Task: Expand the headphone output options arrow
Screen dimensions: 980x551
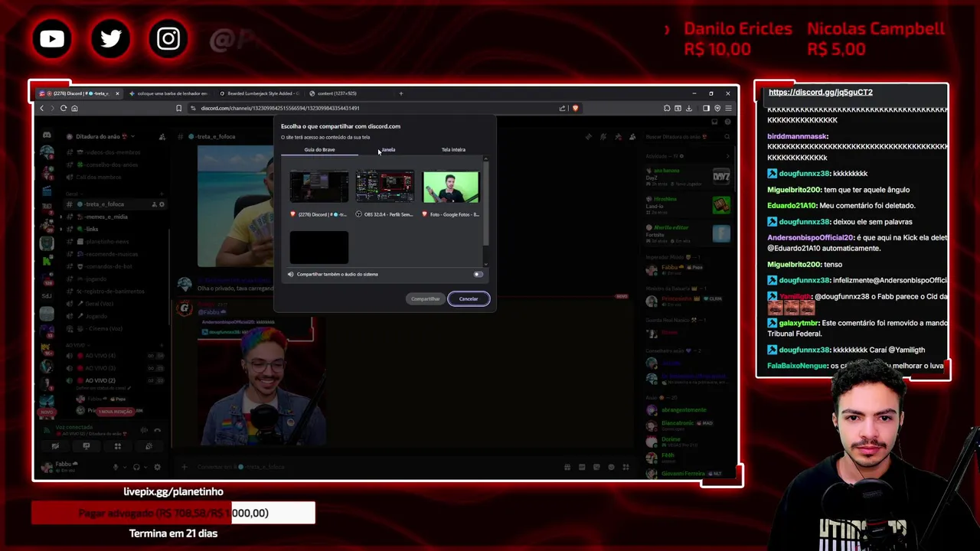Action: point(145,467)
